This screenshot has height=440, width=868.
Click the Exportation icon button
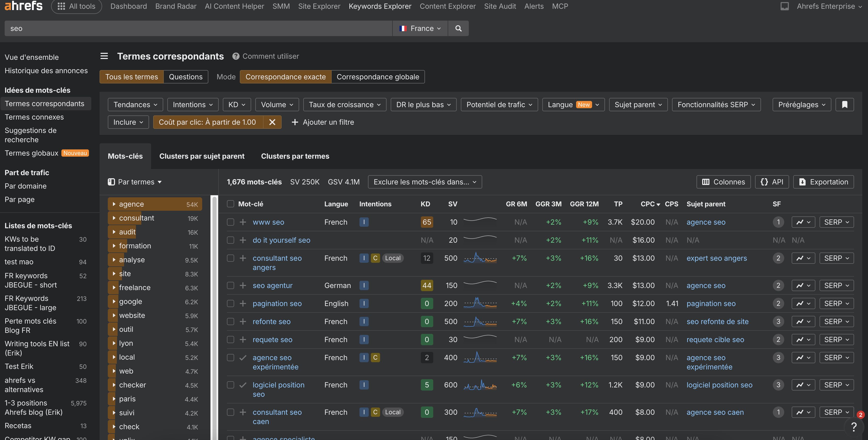(x=823, y=182)
